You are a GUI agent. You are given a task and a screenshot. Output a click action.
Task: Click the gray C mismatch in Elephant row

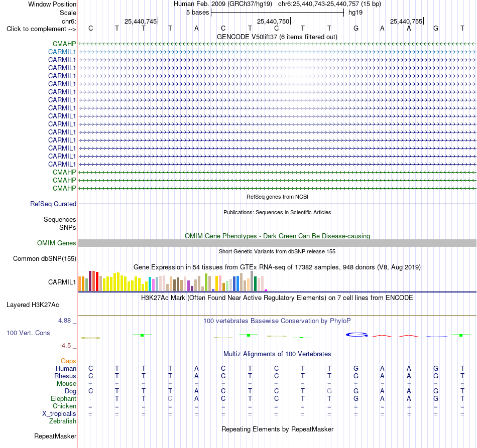click(x=170, y=398)
